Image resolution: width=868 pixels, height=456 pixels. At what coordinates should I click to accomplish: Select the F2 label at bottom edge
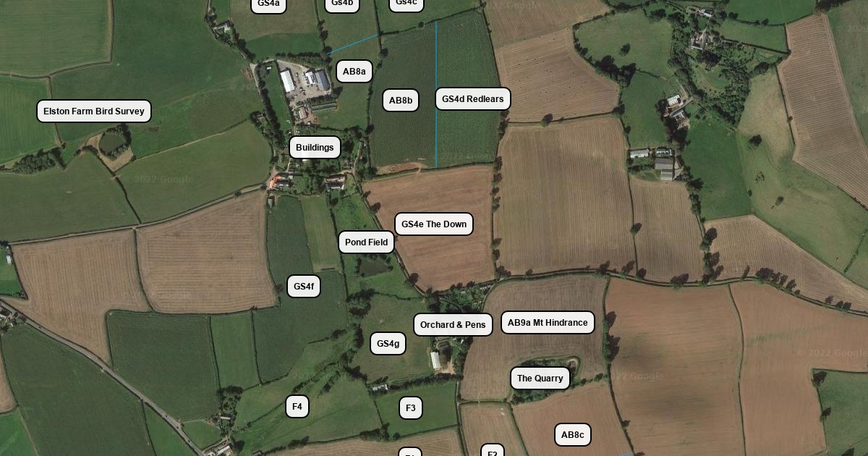click(x=493, y=451)
